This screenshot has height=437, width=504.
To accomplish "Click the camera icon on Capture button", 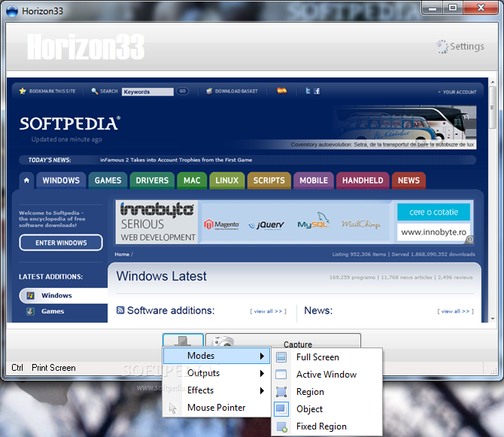I will (223, 342).
